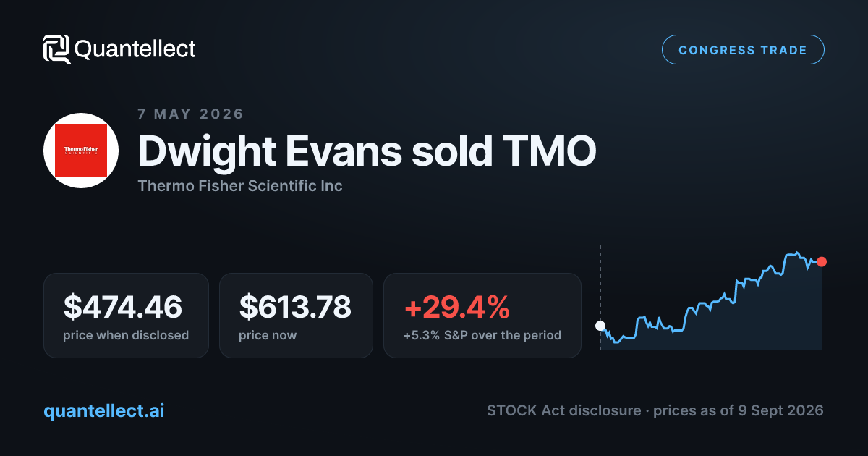
Task: Click the price now label
Action: (x=268, y=335)
